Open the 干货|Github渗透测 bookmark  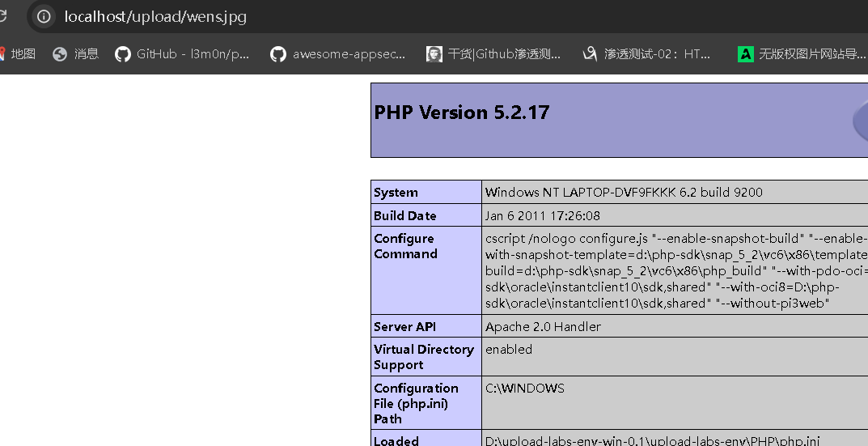493,53
